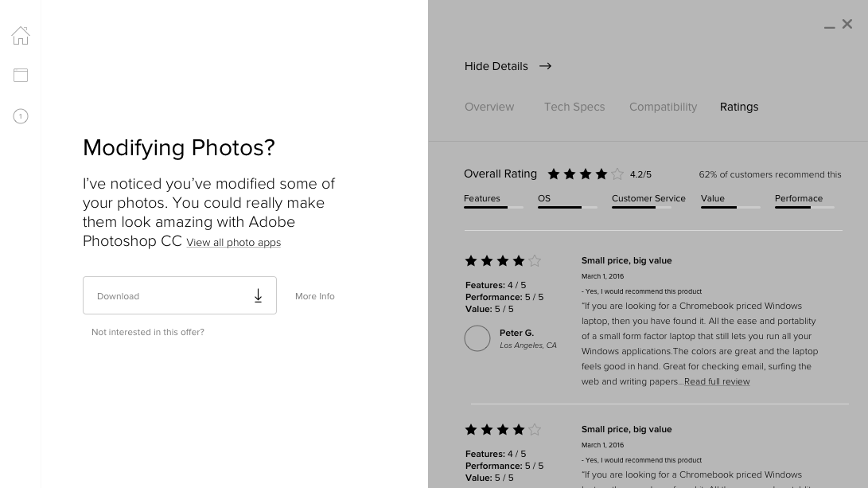Image resolution: width=868 pixels, height=488 pixels.
Task: Minimize the application window
Action: (x=829, y=26)
